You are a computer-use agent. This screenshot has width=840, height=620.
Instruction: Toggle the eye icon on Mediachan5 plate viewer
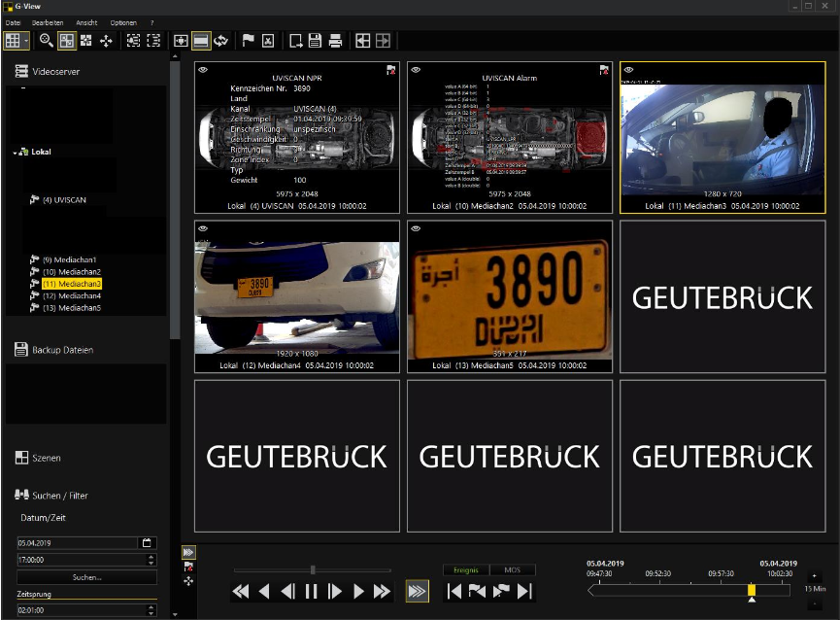pyautogui.click(x=416, y=228)
